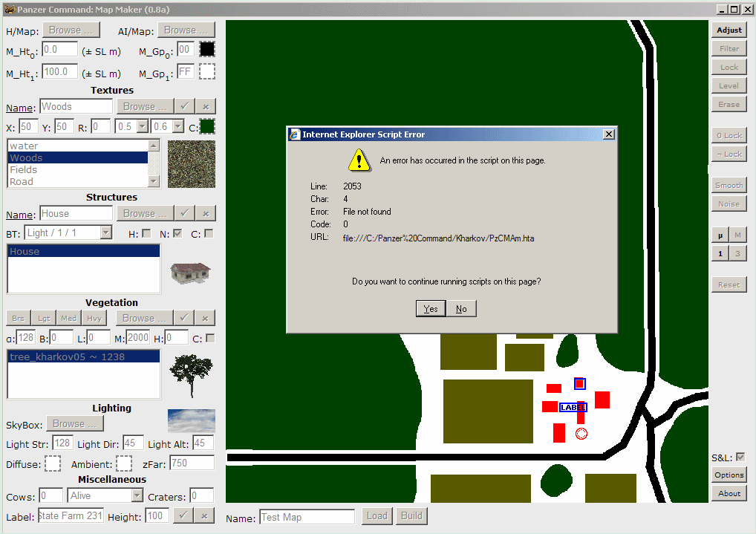The width and height of the screenshot is (756, 534).
Task: Click the Vegetation delete x button
Action: click(206, 318)
